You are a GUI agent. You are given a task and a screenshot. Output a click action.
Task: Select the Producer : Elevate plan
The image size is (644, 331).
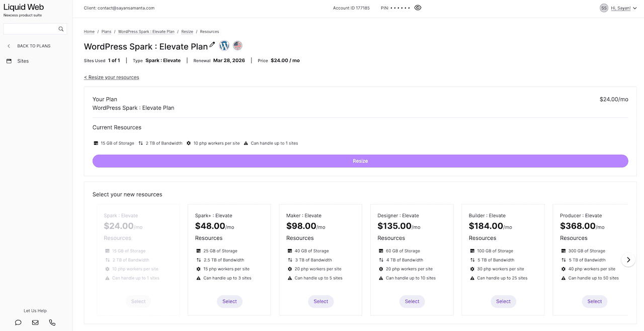[594, 301]
